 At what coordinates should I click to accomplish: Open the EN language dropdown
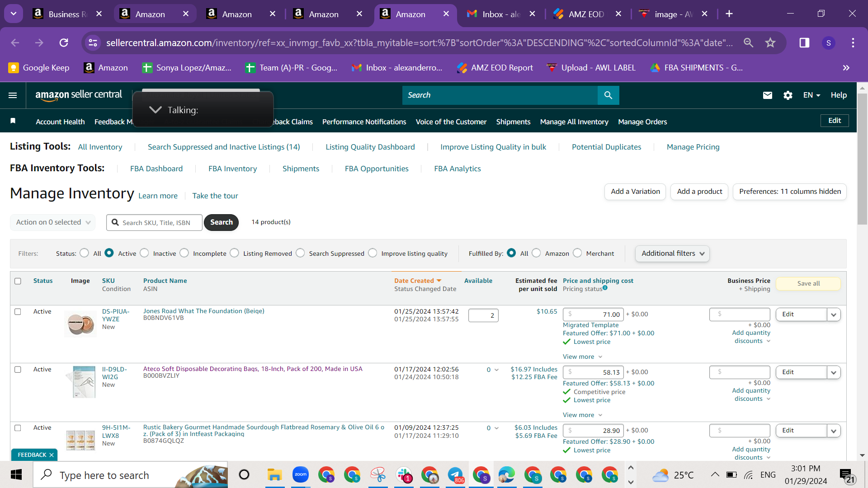[811, 95]
